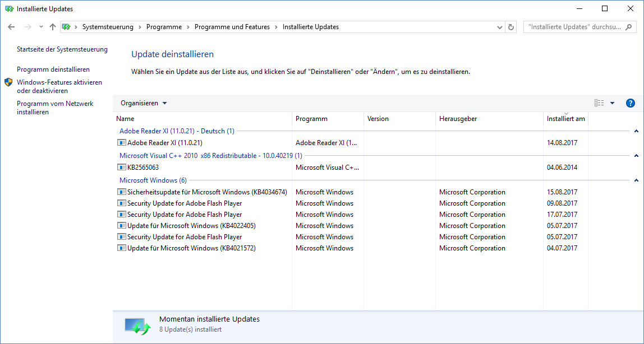Select Programme und Features breadcrumb
Viewport: 644px width, 344px height.
[232, 27]
